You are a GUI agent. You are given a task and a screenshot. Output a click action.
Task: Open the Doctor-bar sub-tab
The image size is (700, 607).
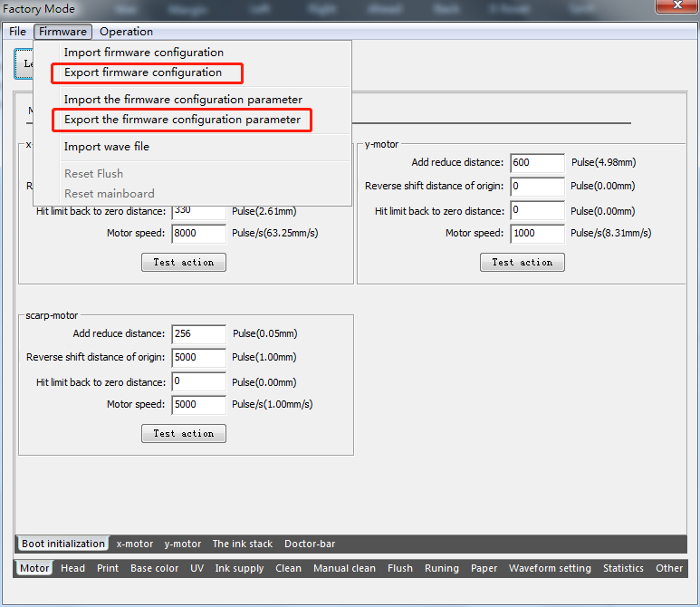pyautogui.click(x=310, y=544)
